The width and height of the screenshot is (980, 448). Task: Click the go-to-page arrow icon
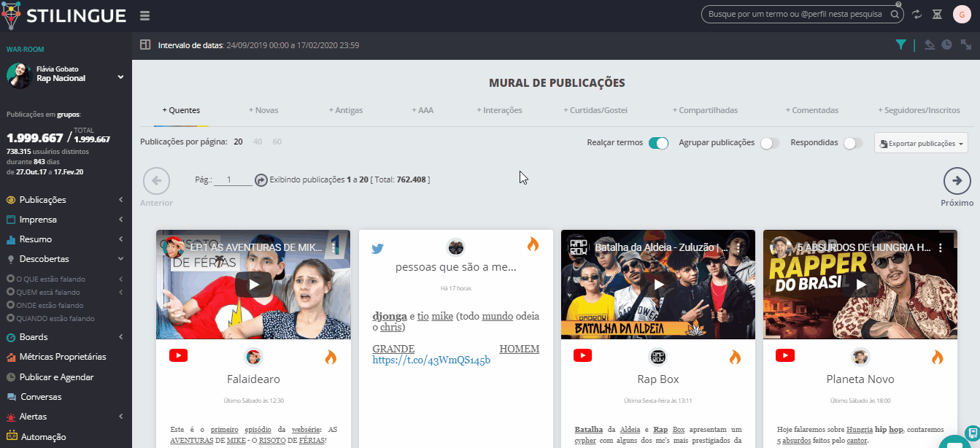tap(261, 180)
